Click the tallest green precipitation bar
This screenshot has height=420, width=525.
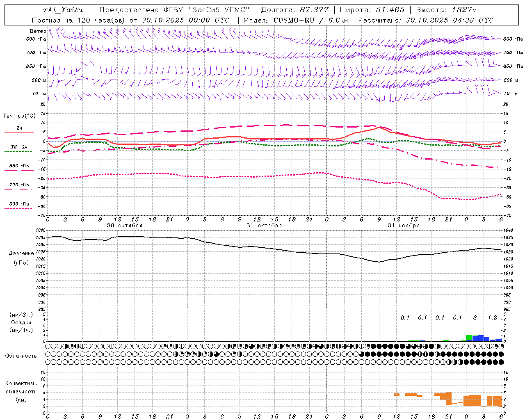point(469,338)
